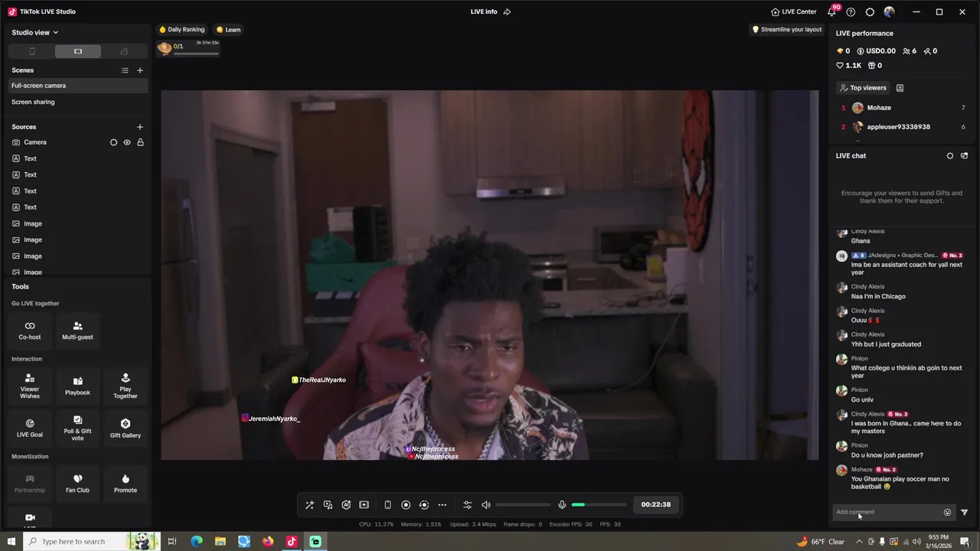Image resolution: width=980 pixels, height=551 pixels.
Task: Open LIVE info in title bar
Action: (x=490, y=11)
